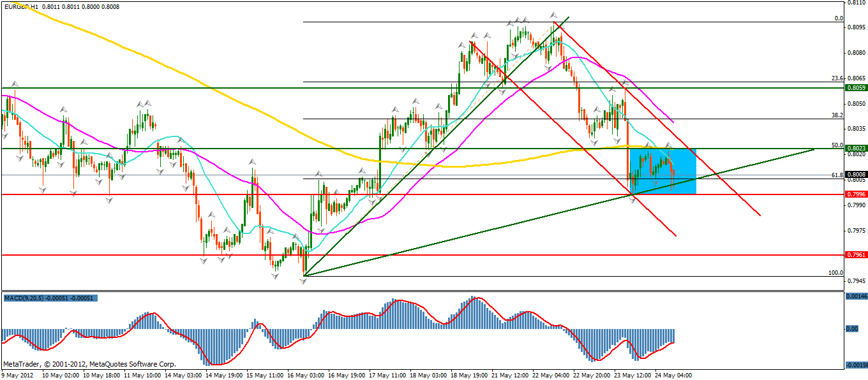This screenshot has height=380, width=868.
Task: Click the green 0.8023 price label
Action: click(855, 149)
